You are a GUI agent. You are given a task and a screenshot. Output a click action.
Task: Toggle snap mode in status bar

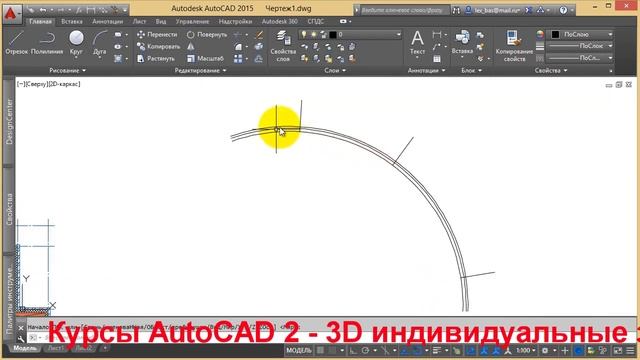[333, 350]
